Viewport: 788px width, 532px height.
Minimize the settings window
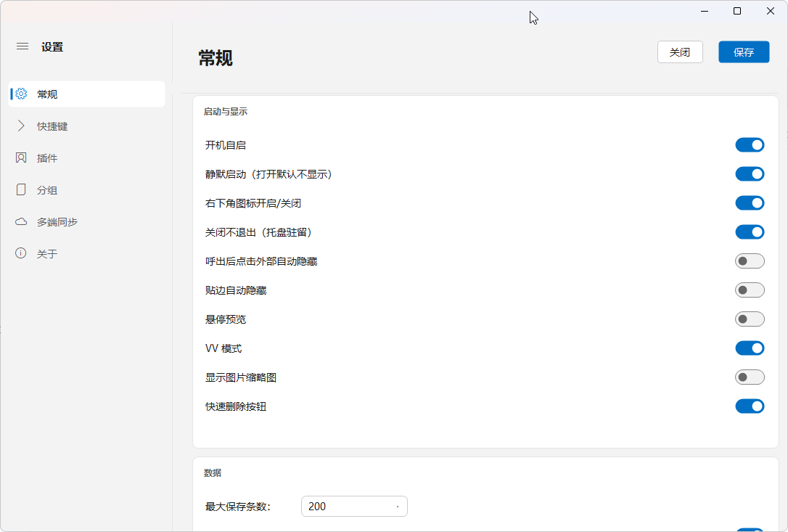pos(705,11)
